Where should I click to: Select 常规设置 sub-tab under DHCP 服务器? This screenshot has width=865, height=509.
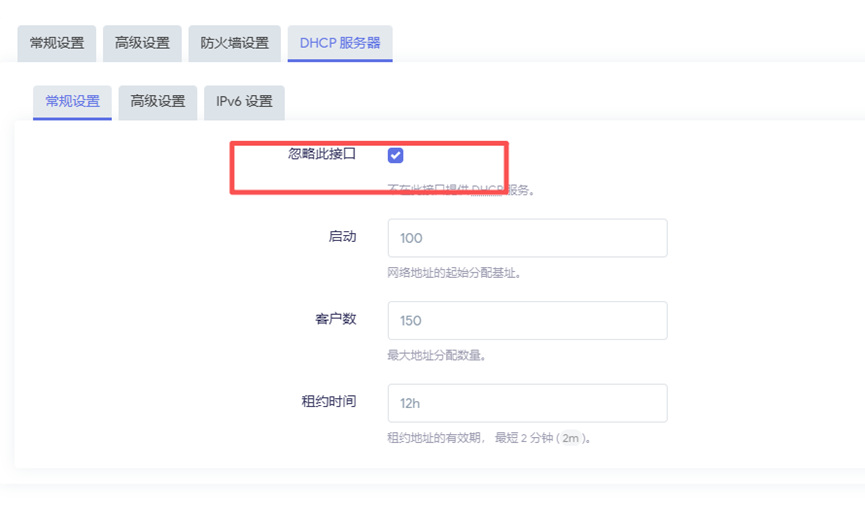pyautogui.click(x=72, y=102)
